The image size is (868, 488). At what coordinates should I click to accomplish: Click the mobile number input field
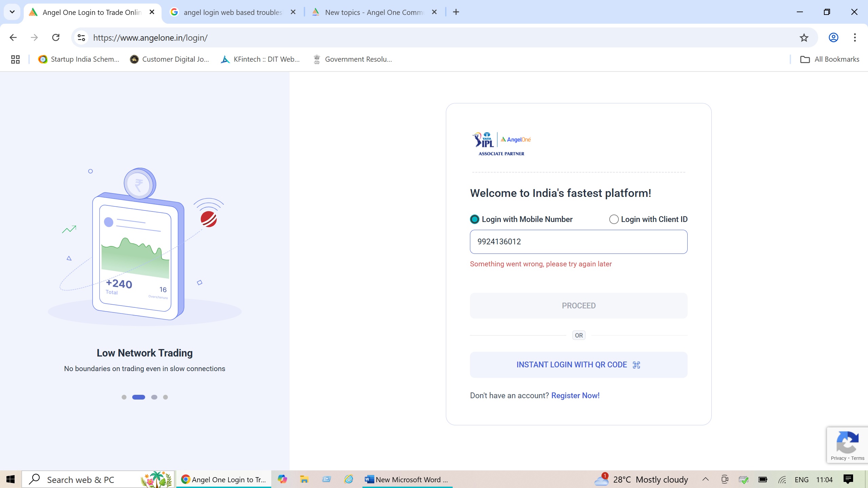click(578, 242)
